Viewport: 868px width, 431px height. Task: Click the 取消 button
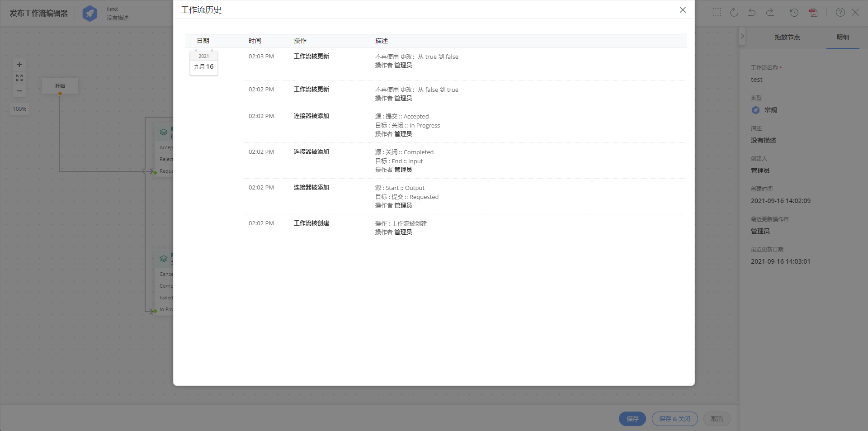click(x=717, y=419)
